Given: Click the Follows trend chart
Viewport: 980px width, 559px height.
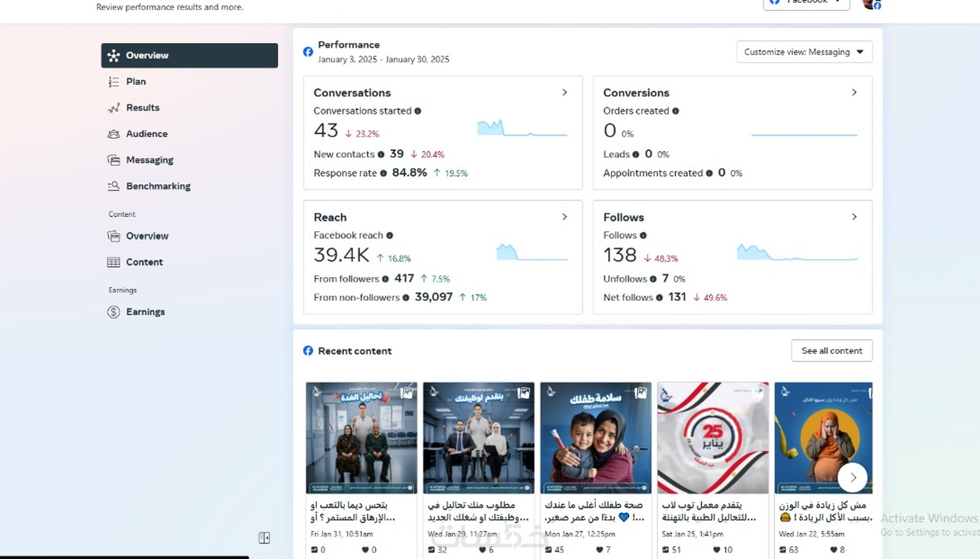Looking at the screenshot, I should point(797,252).
